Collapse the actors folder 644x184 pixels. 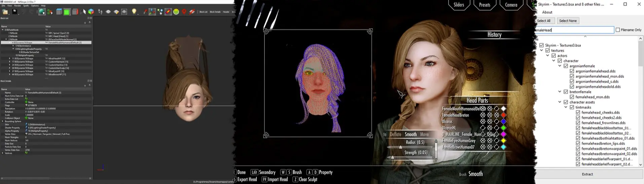[548, 56]
